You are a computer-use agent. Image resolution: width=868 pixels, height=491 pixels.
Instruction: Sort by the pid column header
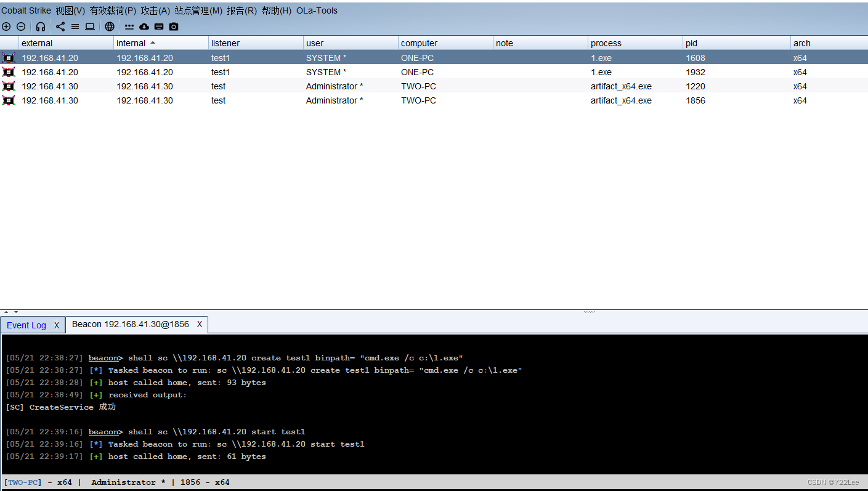click(x=737, y=43)
